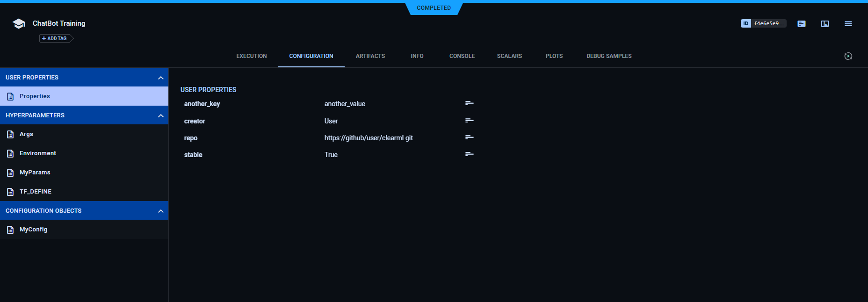Open the MyConfig configuration object
Viewport: 868px width, 302px height.
point(33,230)
